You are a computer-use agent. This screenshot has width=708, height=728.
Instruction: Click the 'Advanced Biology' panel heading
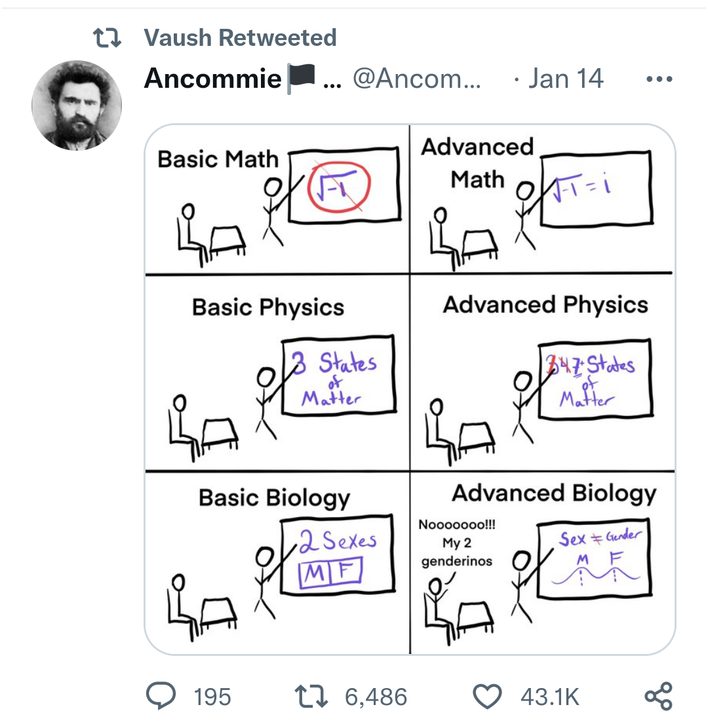click(554, 493)
